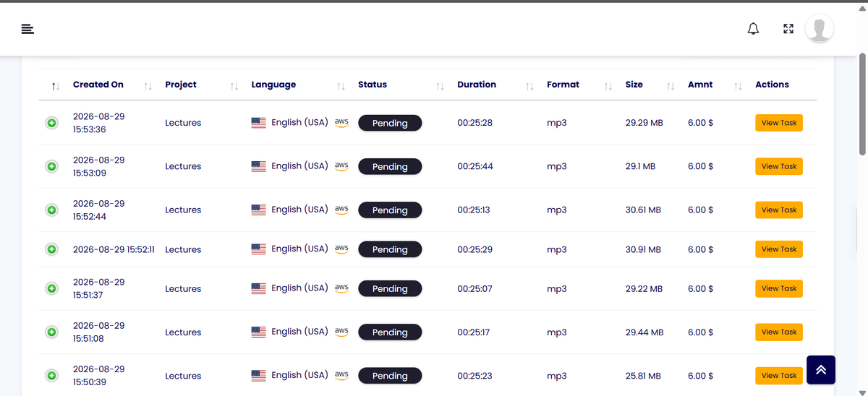The image size is (868, 396).
Task: Click the scroll-to-top double chevron button
Action: tap(820, 370)
